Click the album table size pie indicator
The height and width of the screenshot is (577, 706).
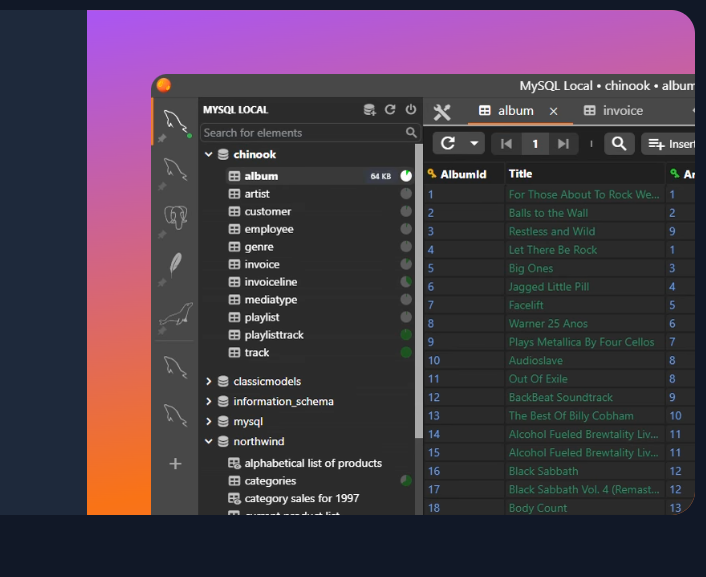[x=406, y=176]
